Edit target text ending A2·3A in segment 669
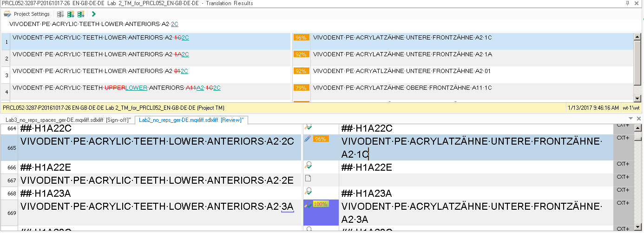Viewport: 644px width, 233px height. [472, 213]
